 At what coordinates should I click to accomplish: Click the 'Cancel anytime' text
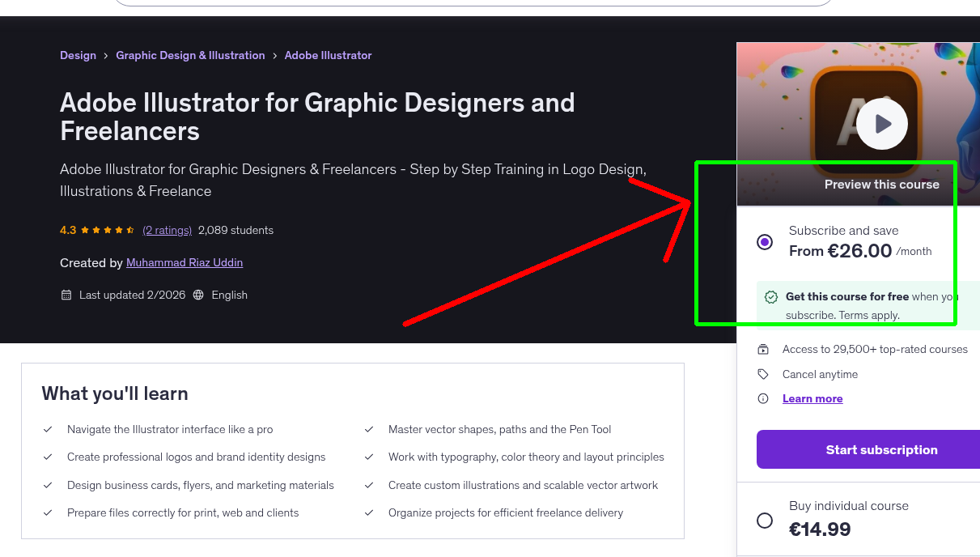click(820, 374)
